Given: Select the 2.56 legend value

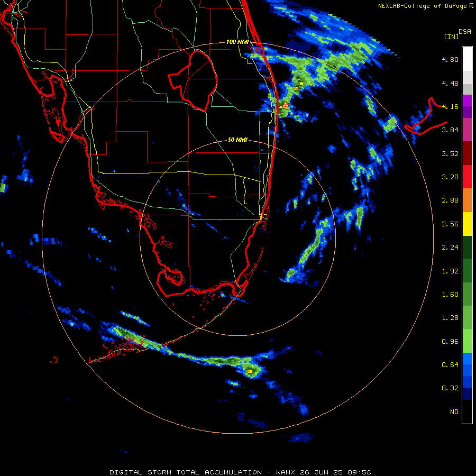Looking at the screenshot, I should (x=450, y=224).
